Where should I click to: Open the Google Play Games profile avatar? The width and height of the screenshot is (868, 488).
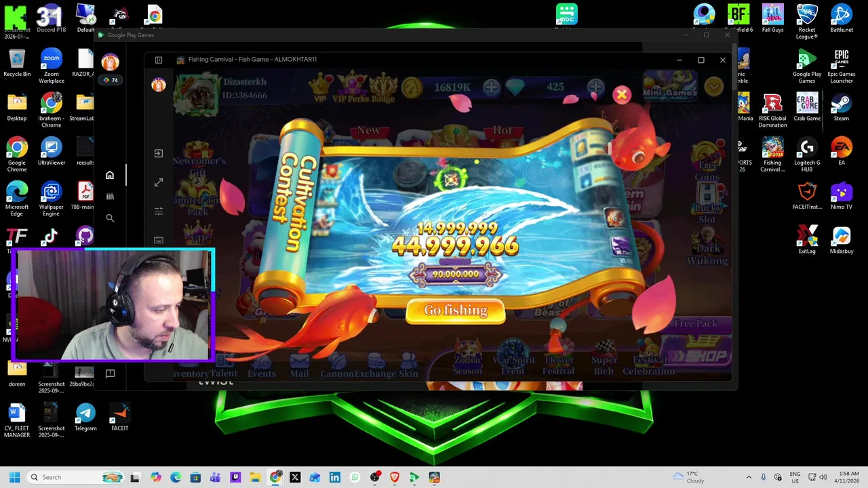point(110,62)
